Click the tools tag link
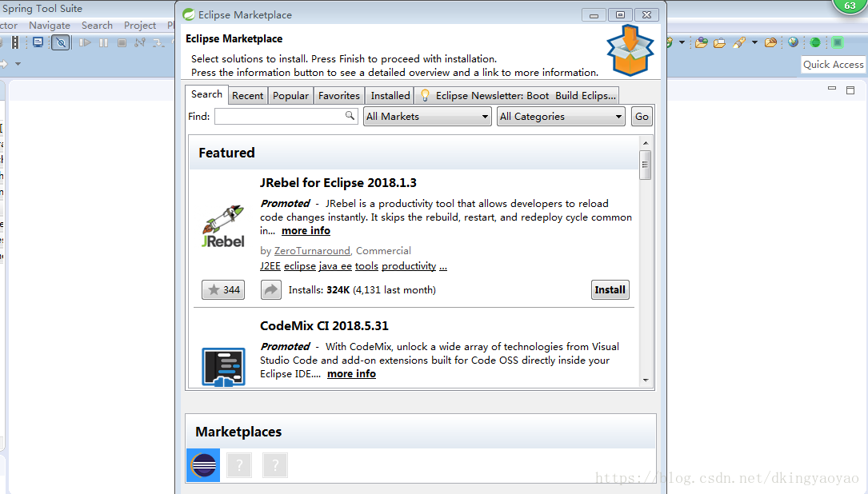The height and width of the screenshot is (494, 868). pyautogui.click(x=366, y=266)
